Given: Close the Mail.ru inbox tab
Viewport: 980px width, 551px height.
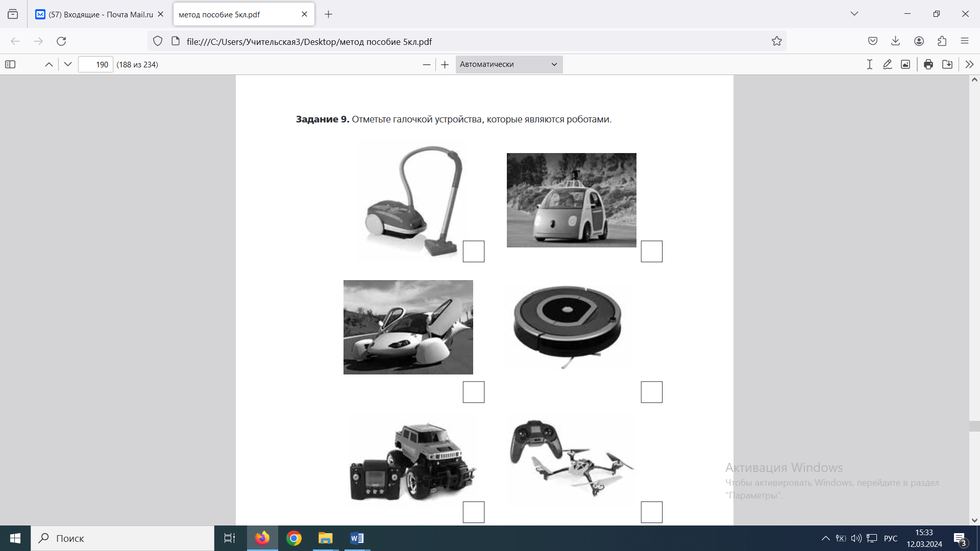Looking at the screenshot, I should [160, 14].
